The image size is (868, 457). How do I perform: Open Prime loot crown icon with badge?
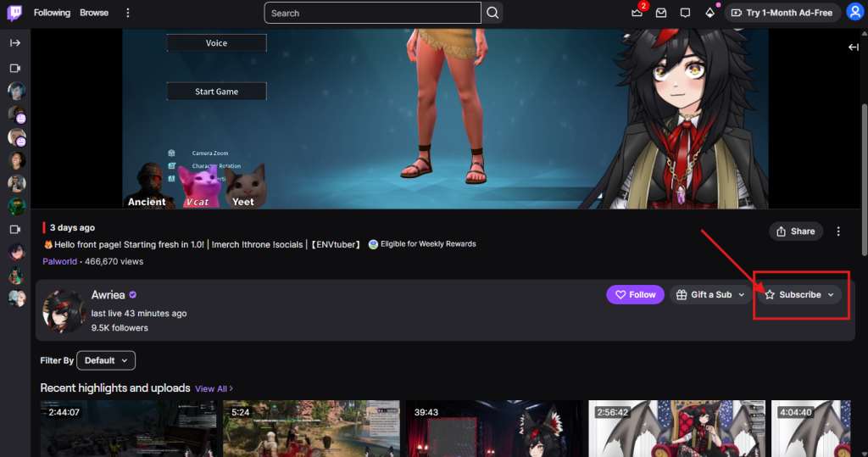pos(637,12)
